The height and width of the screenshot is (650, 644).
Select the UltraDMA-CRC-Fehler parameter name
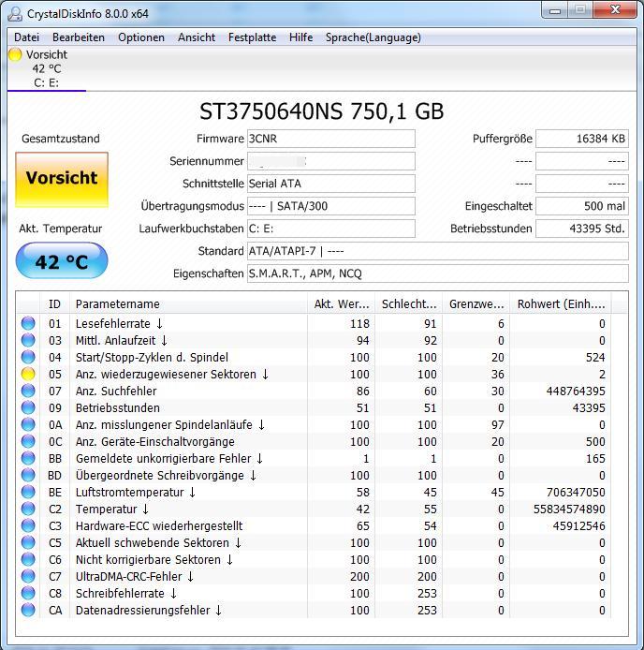click(x=134, y=576)
